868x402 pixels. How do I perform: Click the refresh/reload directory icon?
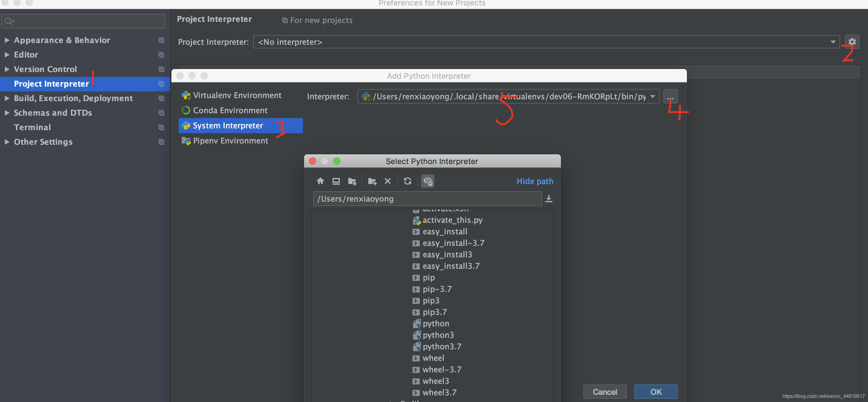(407, 181)
